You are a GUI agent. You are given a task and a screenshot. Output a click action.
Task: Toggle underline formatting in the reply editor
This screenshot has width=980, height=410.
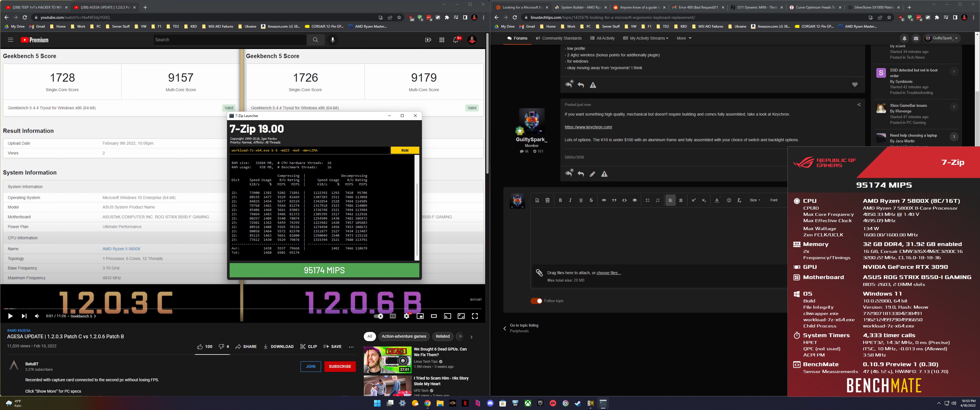[x=581, y=200]
